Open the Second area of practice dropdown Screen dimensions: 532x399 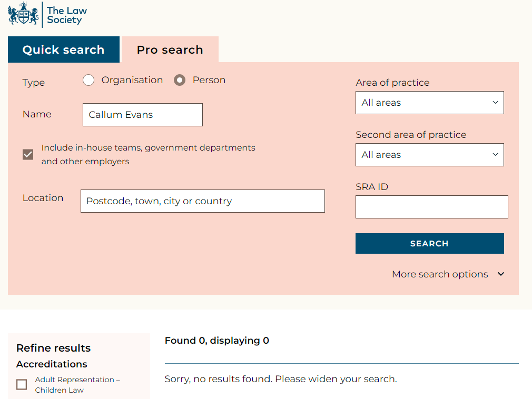tap(429, 155)
